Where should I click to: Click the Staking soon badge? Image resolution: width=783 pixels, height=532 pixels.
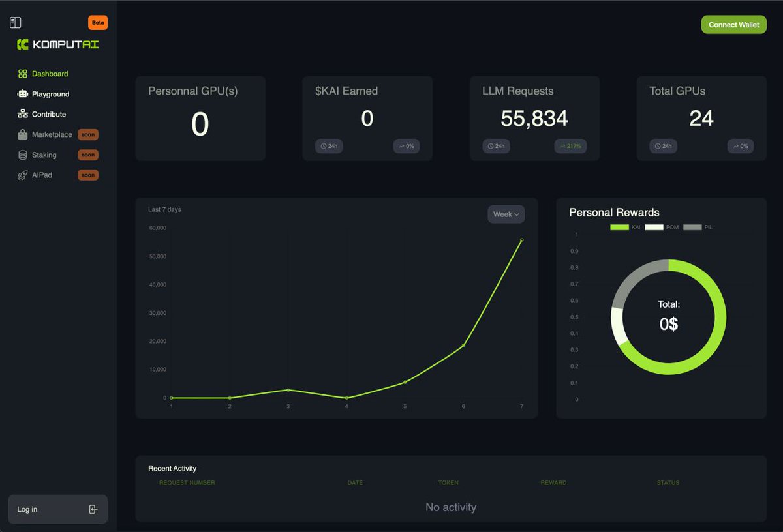coord(88,155)
